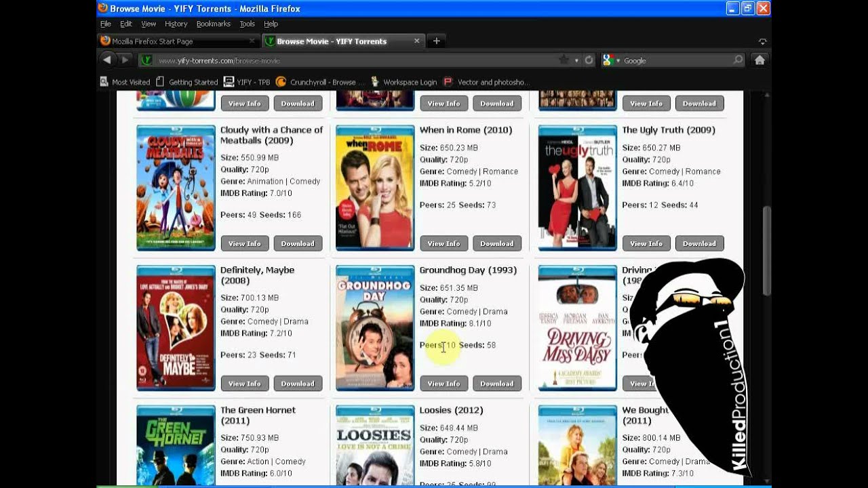This screenshot has height=488, width=868.
Task: View Info for Groundhog Day
Action: (444, 384)
